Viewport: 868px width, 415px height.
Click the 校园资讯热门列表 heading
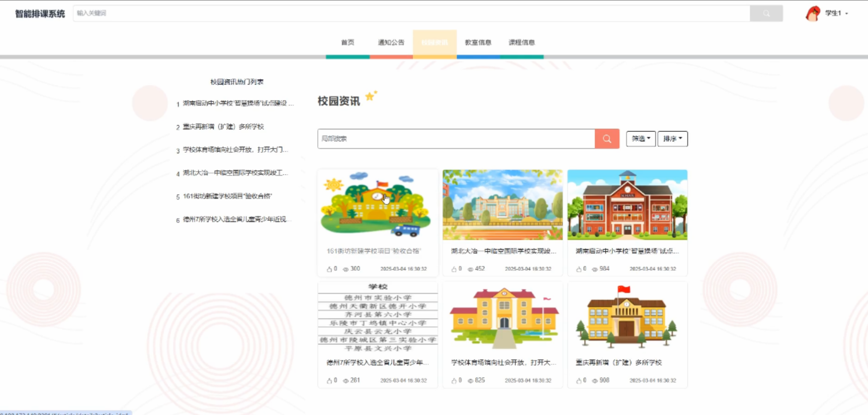237,82
